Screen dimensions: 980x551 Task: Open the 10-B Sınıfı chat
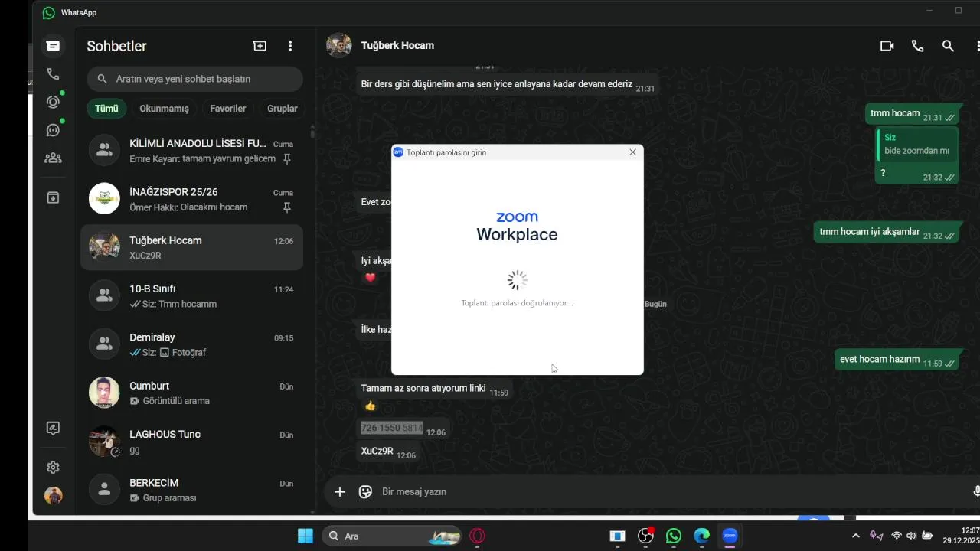pos(191,296)
